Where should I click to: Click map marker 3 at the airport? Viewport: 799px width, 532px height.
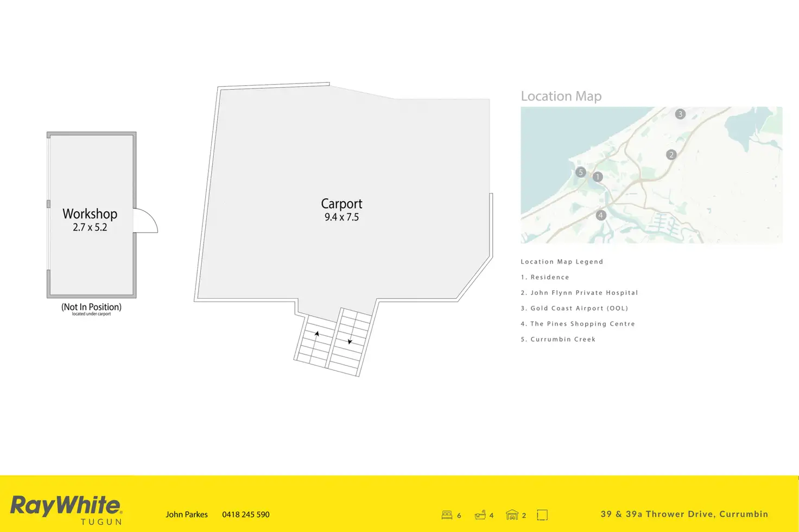[680, 114]
